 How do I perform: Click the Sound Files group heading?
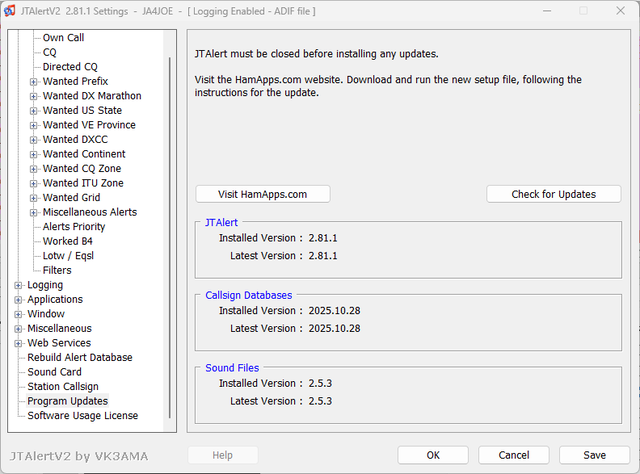(232, 368)
